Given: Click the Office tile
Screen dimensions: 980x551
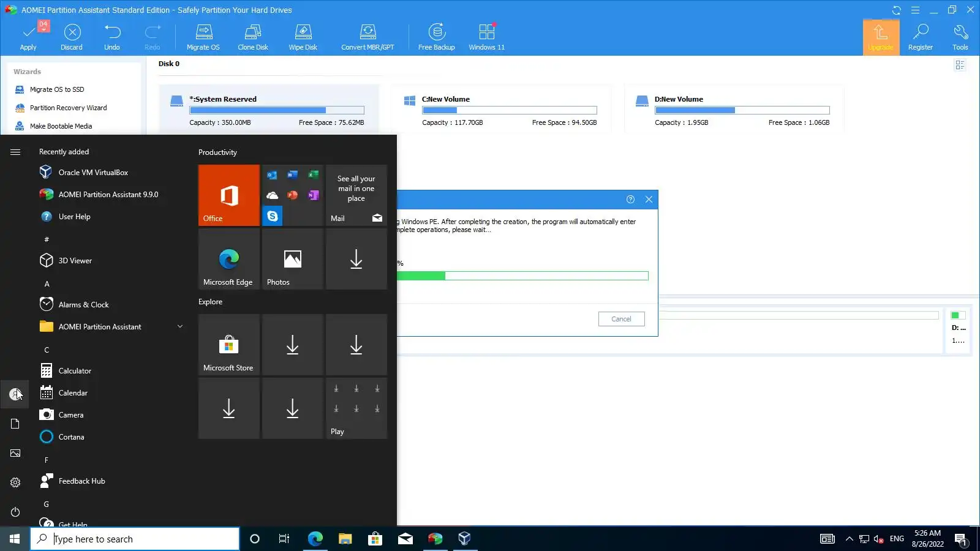Looking at the screenshot, I should tap(229, 195).
